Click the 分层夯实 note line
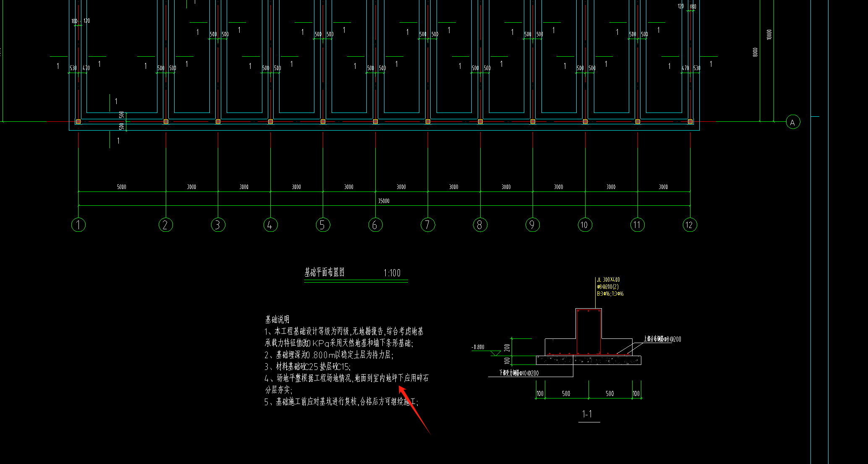This screenshot has width=868, height=464. [x=278, y=390]
